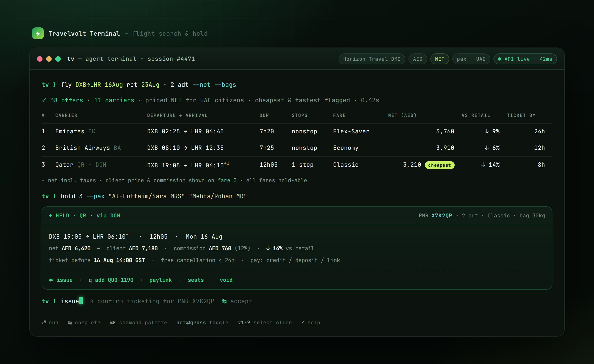Sort by the TICKET BY column header
The image size is (594, 364).
(521, 115)
